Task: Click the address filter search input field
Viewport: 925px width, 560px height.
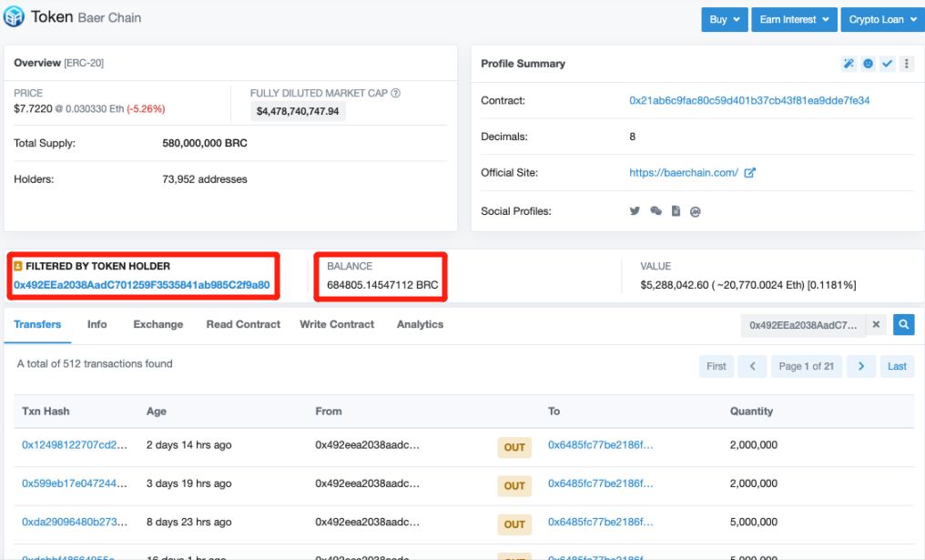Action: coord(804,324)
